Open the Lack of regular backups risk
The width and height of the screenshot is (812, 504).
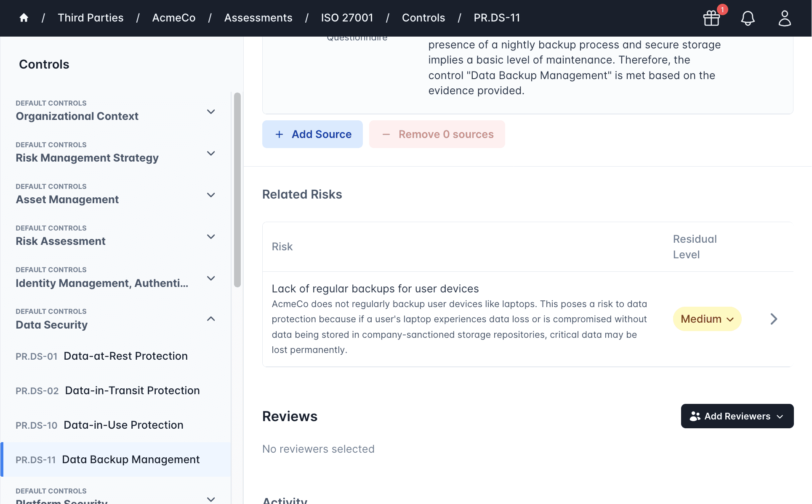[x=375, y=289]
